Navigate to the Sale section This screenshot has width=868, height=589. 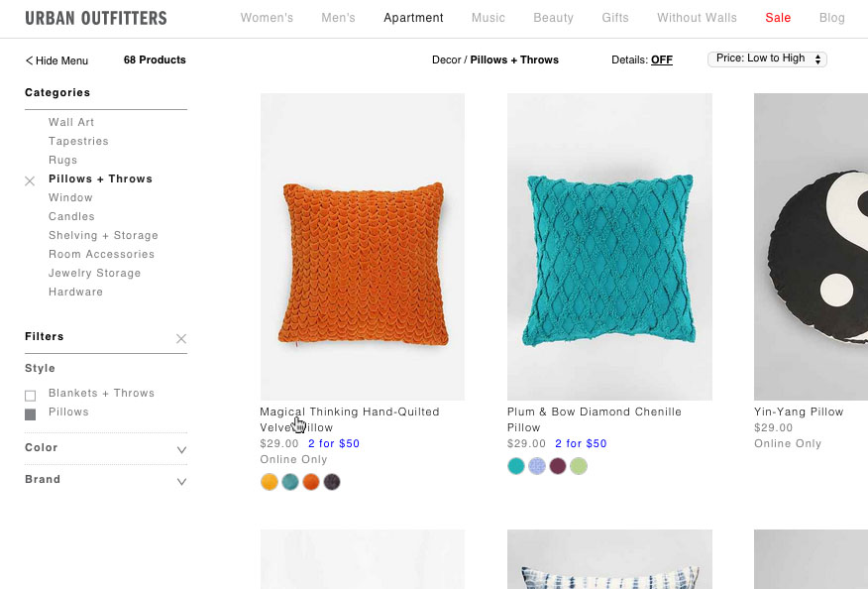point(778,18)
